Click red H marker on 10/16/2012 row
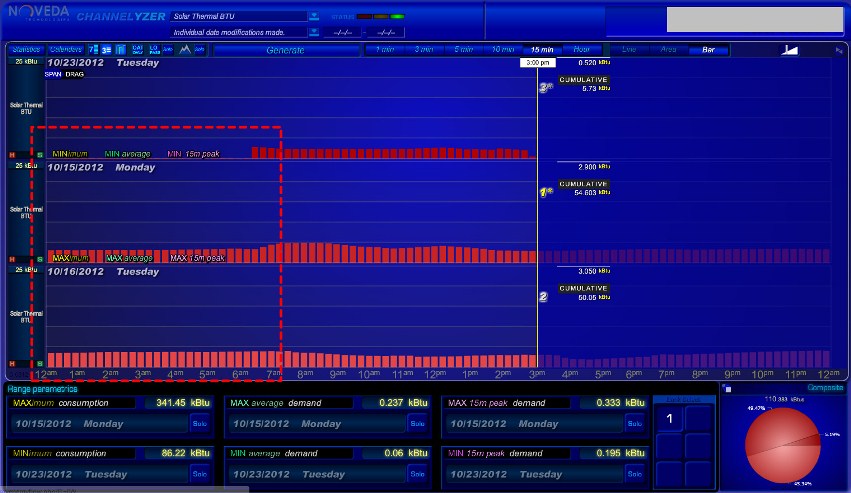Viewport: 851px width, 493px height. 12,363
